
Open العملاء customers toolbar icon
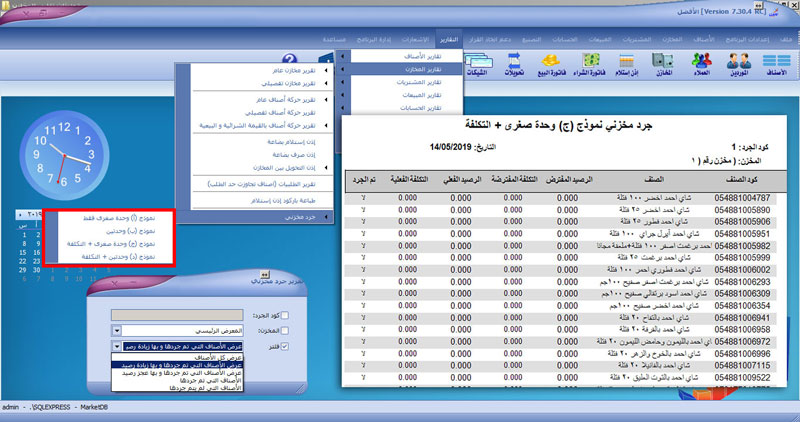click(x=702, y=65)
